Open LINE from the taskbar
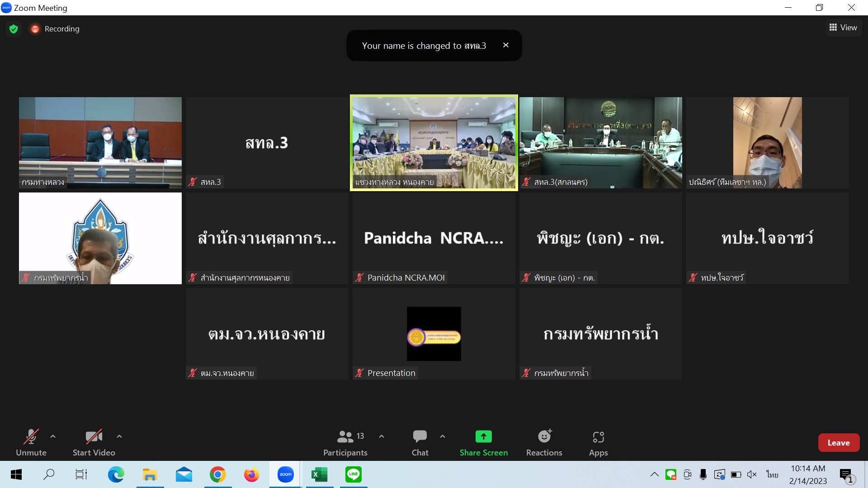 point(353,474)
